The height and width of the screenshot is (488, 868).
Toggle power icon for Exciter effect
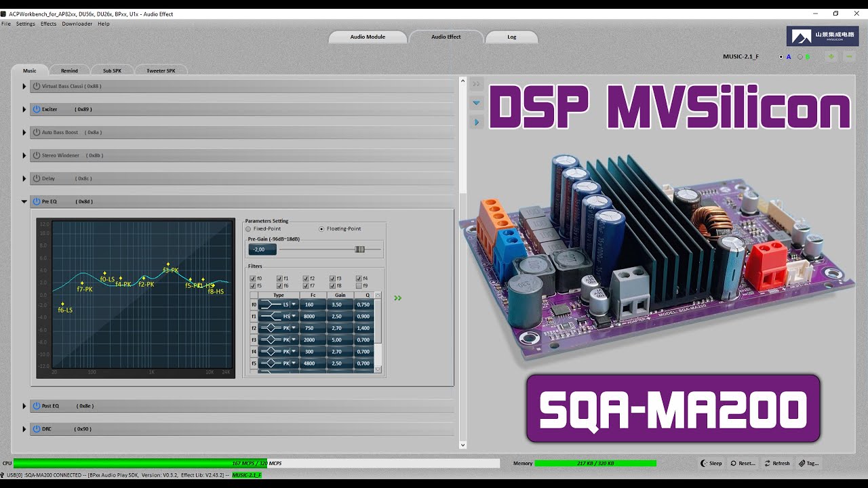pos(37,109)
